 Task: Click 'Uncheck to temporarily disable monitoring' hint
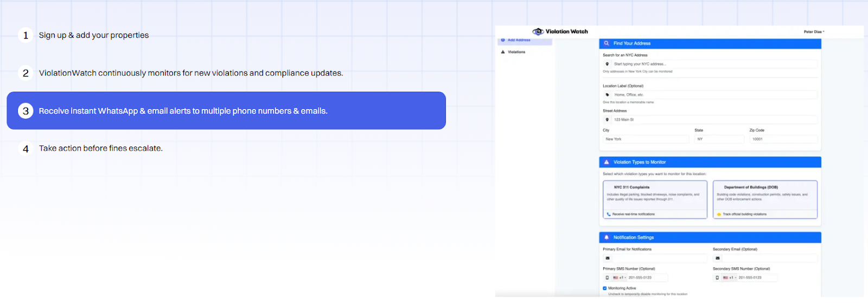(x=648, y=294)
